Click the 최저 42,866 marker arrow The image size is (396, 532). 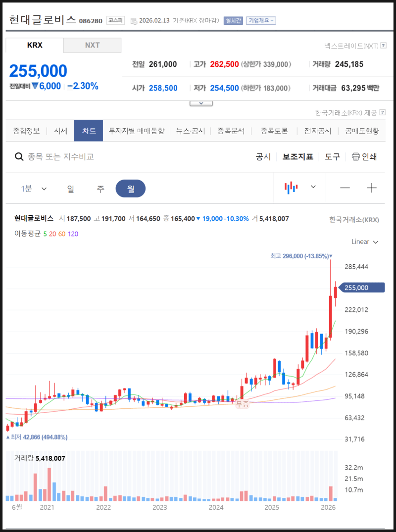(x=8, y=437)
